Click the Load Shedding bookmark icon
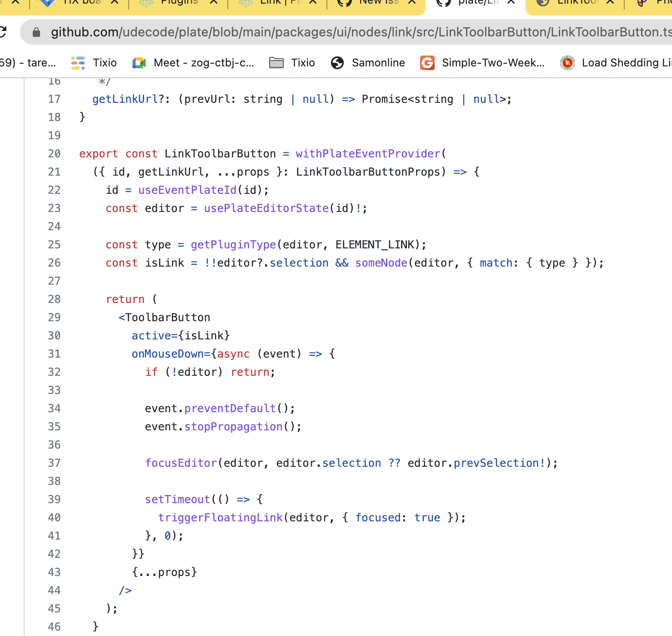 coord(567,62)
